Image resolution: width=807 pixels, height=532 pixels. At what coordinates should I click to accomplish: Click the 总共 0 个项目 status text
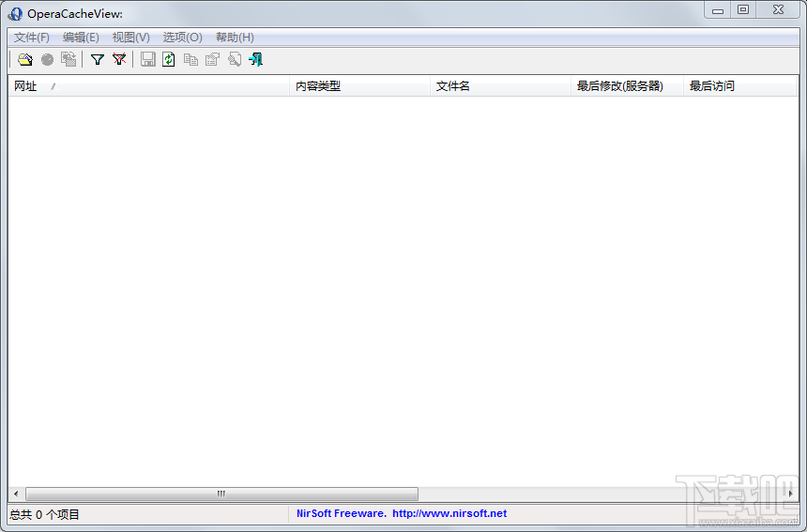point(44,514)
